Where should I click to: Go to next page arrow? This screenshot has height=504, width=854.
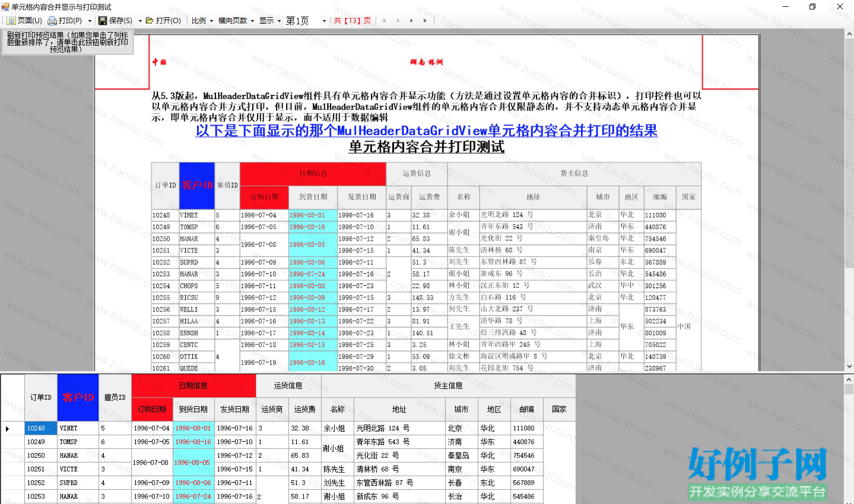[x=411, y=21]
